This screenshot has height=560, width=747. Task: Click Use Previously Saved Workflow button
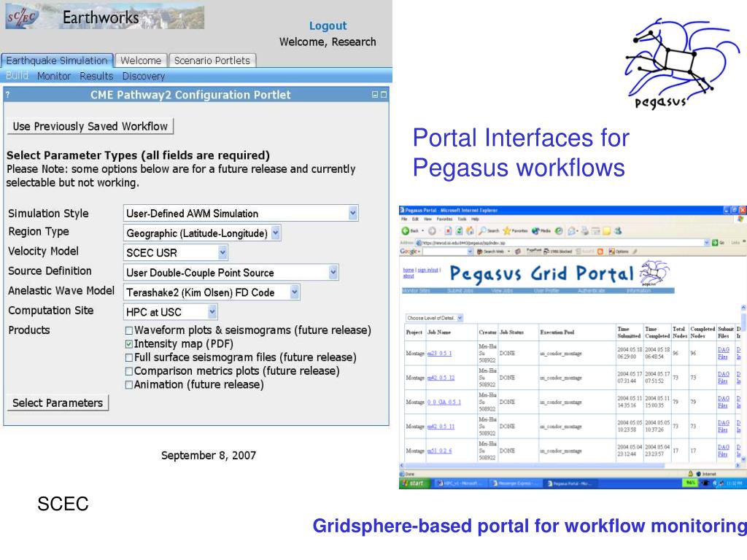pyautogui.click(x=90, y=126)
